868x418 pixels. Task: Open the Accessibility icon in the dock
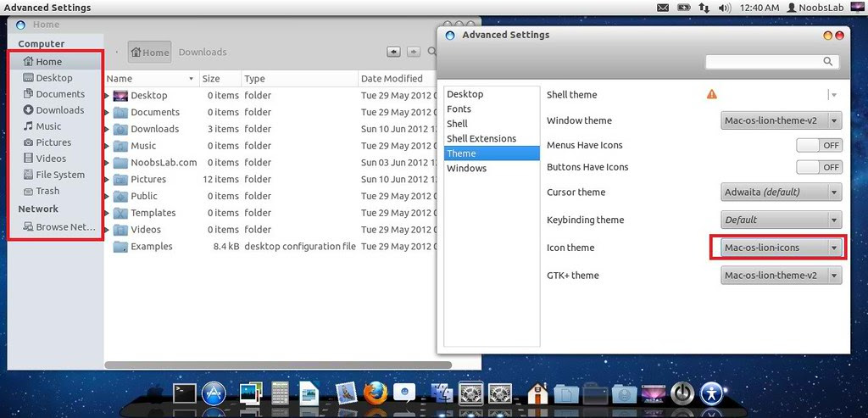[x=711, y=393]
